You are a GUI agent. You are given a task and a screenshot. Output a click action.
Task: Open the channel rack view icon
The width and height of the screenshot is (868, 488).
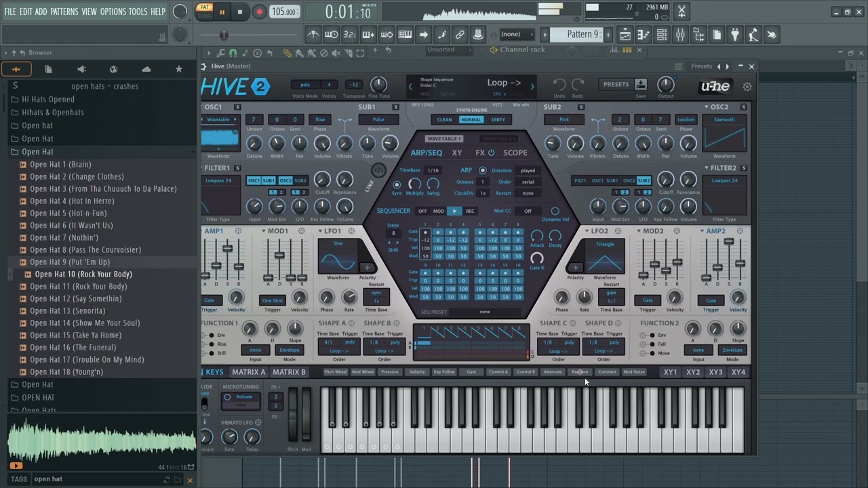click(x=662, y=35)
